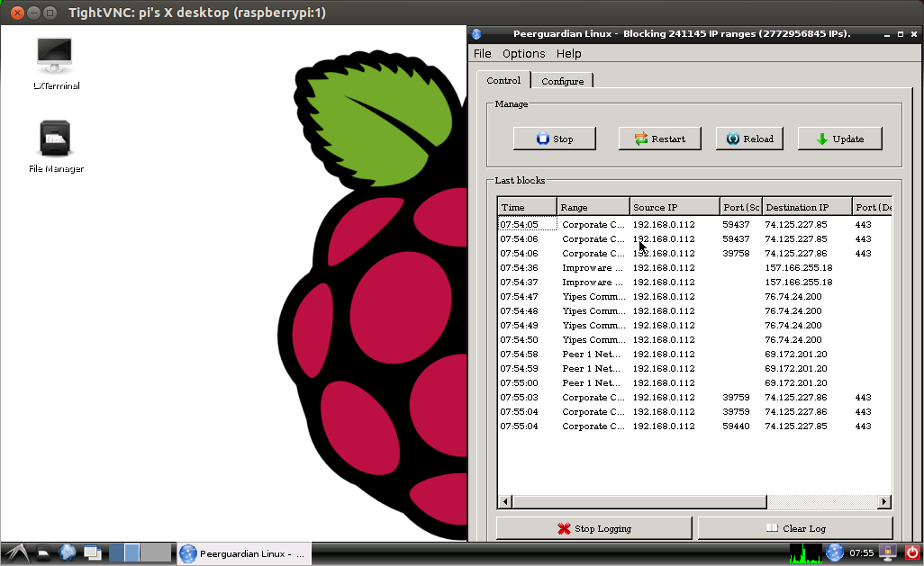Open the Options menu

(523, 54)
